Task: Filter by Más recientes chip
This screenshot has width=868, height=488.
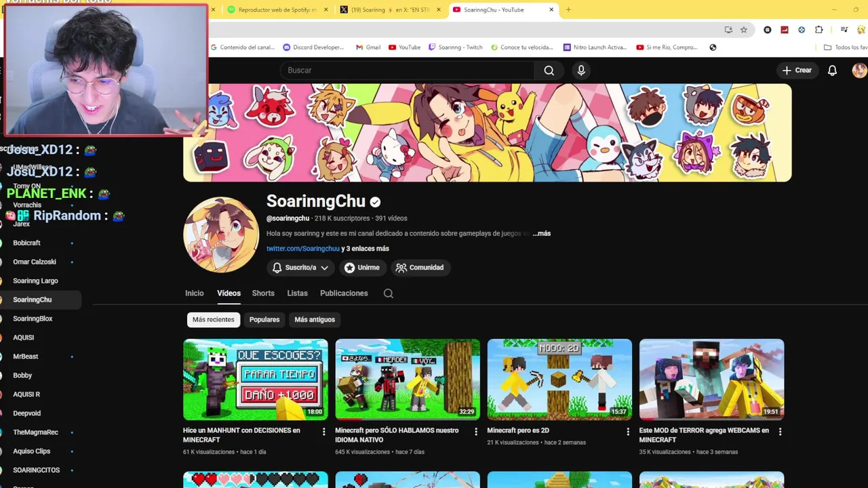Action: click(x=214, y=319)
